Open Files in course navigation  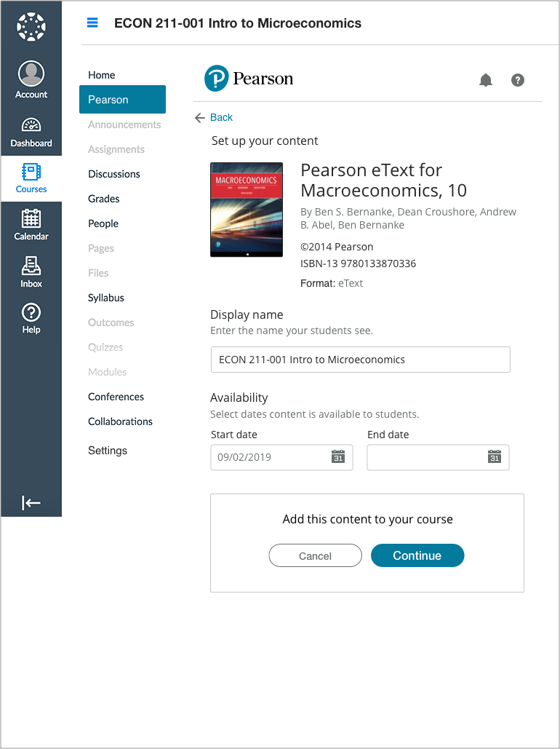click(98, 273)
